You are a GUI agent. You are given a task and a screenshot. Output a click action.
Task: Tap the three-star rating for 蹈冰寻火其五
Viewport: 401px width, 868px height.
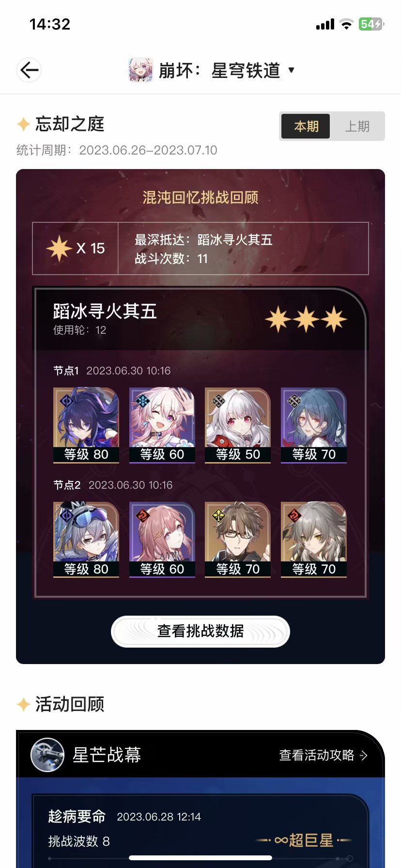tap(306, 320)
